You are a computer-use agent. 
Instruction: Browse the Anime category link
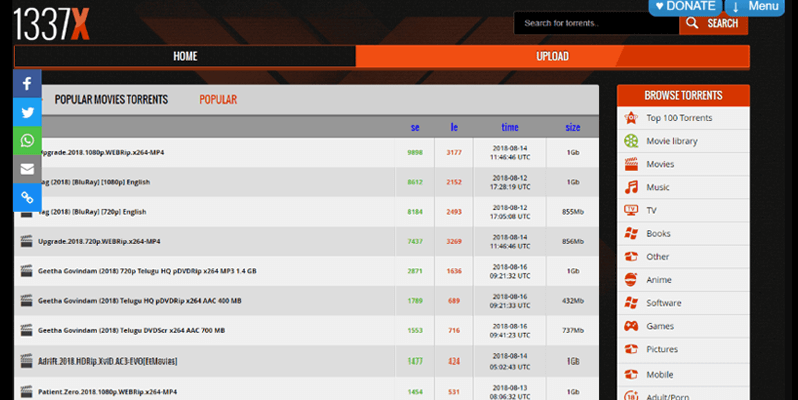tap(659, 280)
